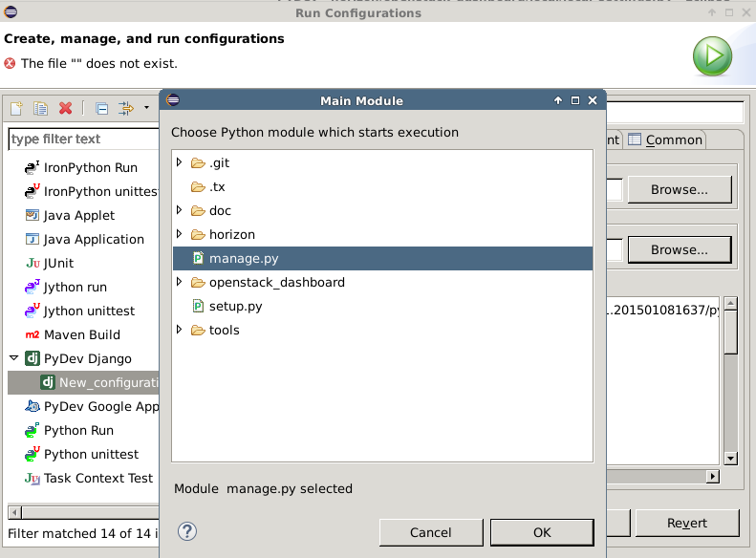Click vertical scrollbar down arrow

(x=731, y=458)
